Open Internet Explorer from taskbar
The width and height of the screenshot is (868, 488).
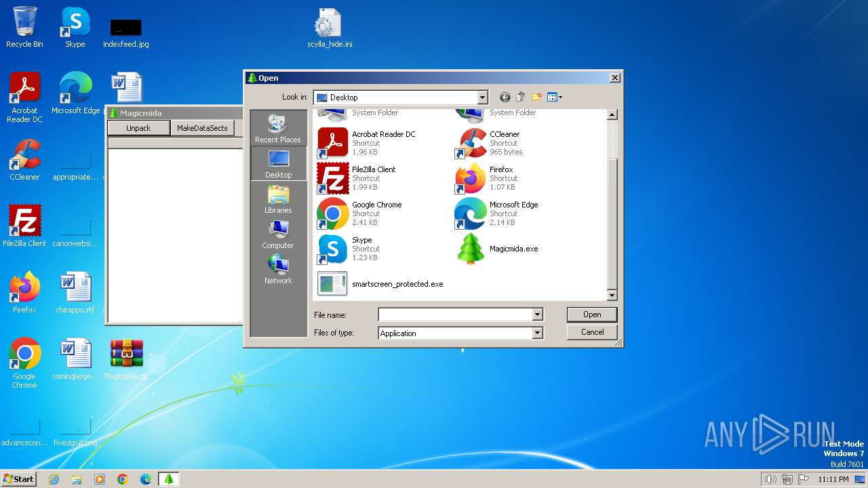[54, 479]
